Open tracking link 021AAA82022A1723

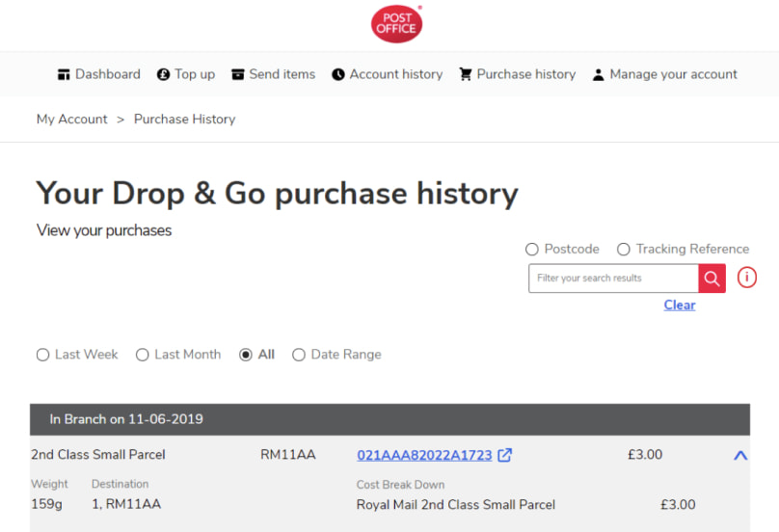(424, 455)
